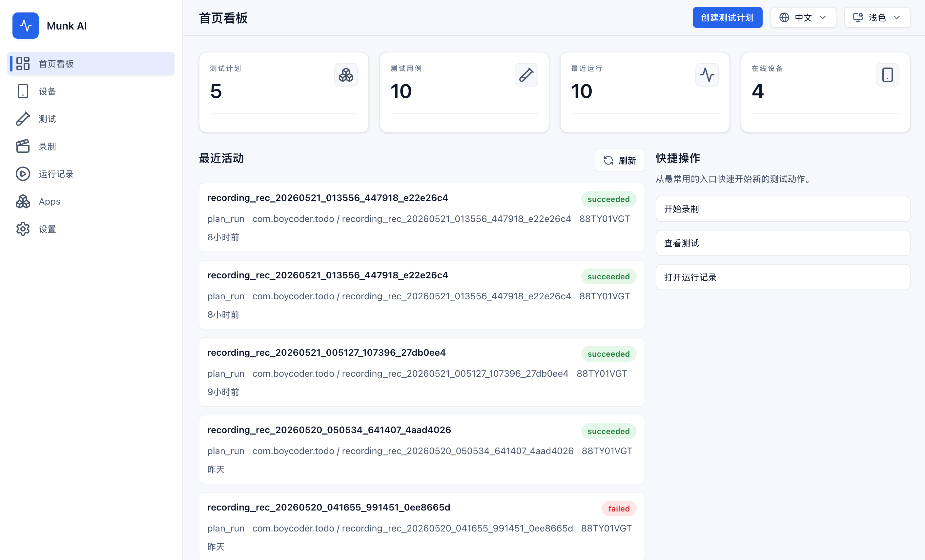Click the 在线设备 count value 4

[x=758, y=91]
